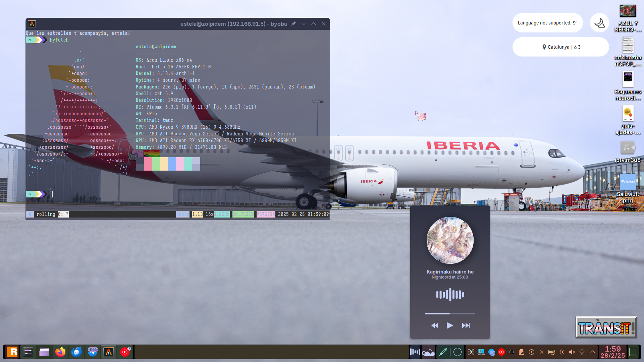Pin the byobu terminal window on top

[x=293, y=24]
